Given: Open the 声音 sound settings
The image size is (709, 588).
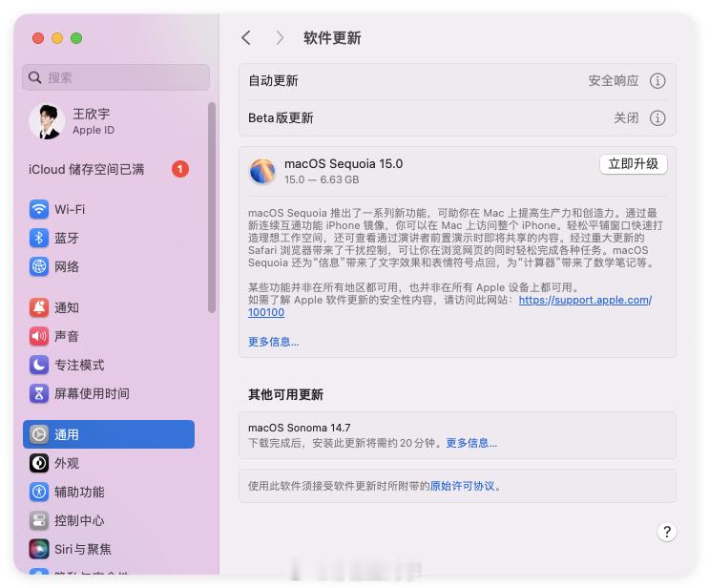Looking at the screenshot, I should (109, 336).
